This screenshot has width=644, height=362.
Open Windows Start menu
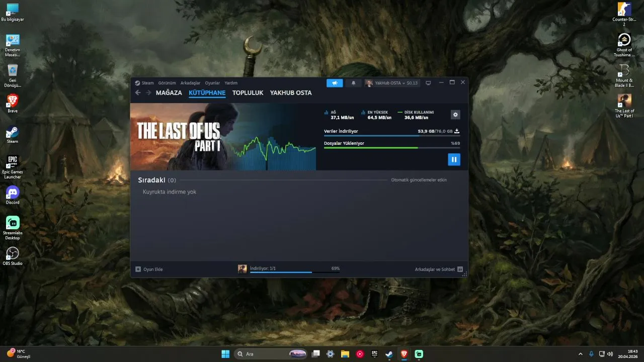[225, 354]
